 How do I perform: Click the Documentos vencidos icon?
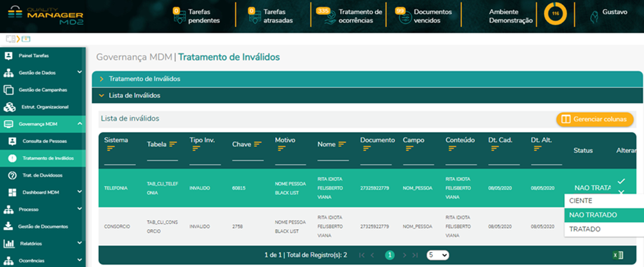click(403, 16)
